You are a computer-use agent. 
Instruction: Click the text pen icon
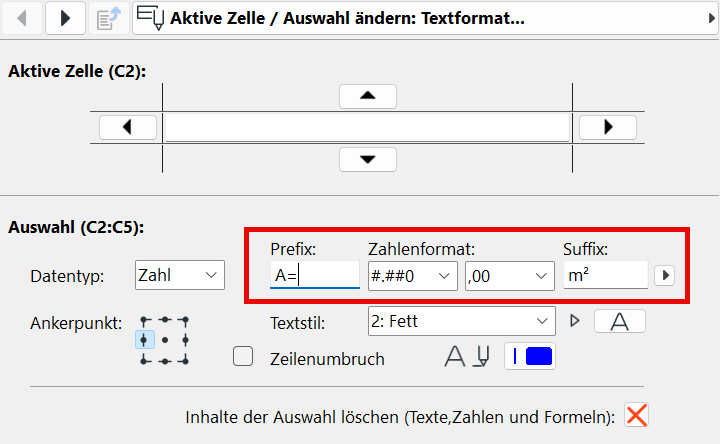pyautogui.click(x=482, y=356)
